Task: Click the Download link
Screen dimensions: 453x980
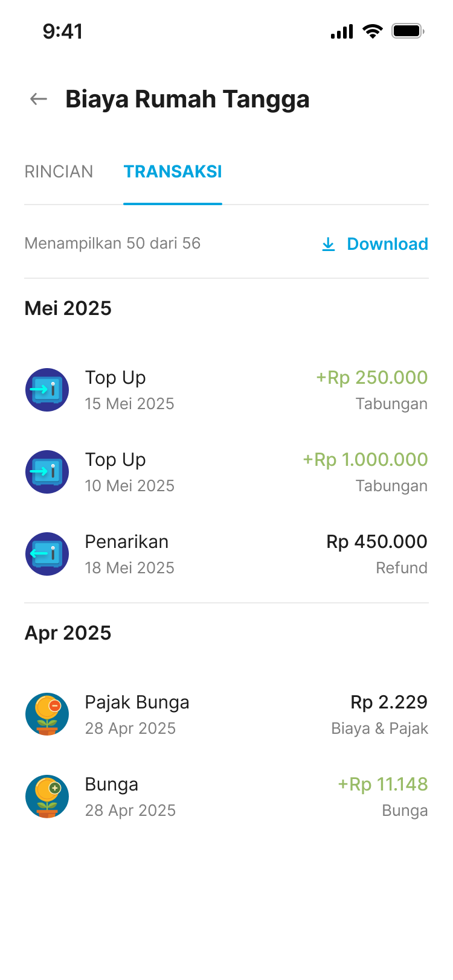Action: click(387, 244)
